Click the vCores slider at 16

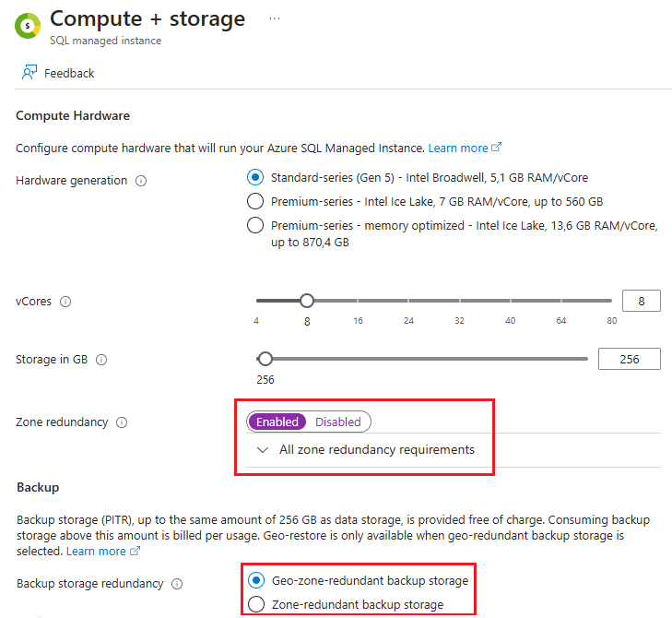click(358, 301)
